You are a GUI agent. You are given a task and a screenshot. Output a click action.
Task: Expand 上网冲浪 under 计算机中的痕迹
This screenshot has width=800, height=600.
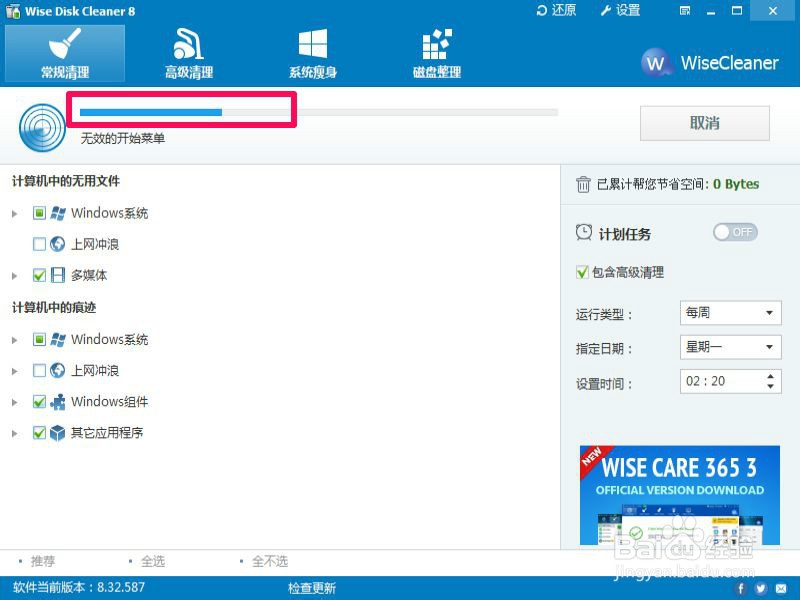coord(15,371)
